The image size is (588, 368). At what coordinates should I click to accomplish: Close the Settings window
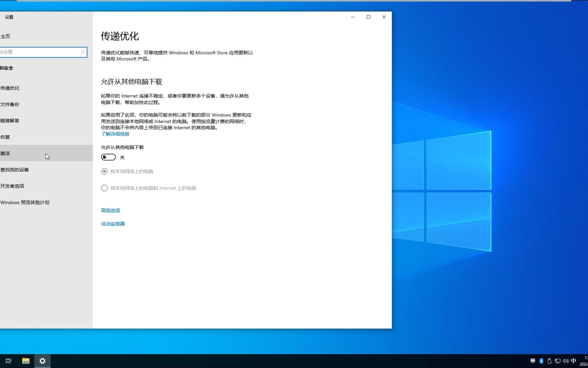click(x=384, y=17)
